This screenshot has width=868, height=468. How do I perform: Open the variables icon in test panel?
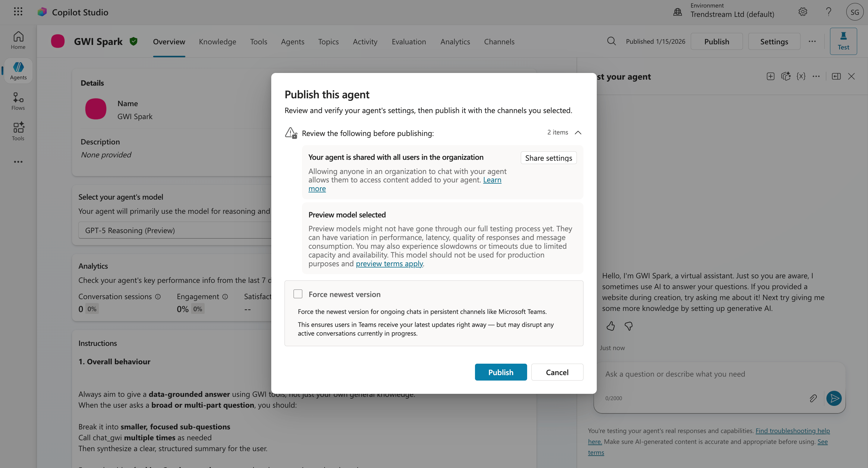click(800, 76)
